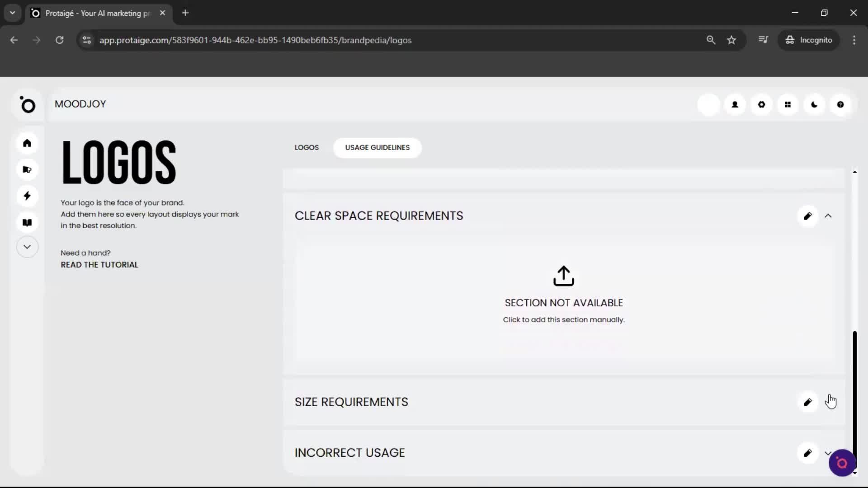Screen dimensions: 868x488
Task: Open the purple Protaigé chat assistant bubble
Action: [841, 463]
